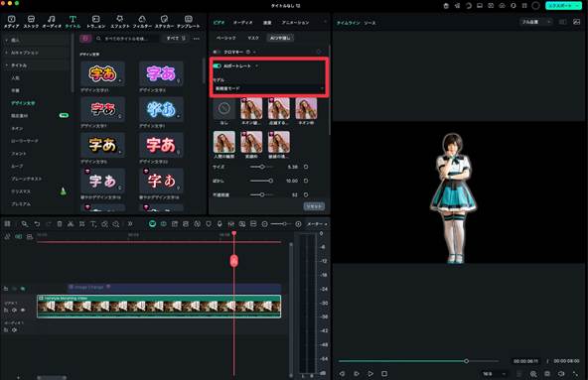This screenshot has height=380, width=588.
Task: Click the volume speaker icon under the preview
Action: pos(561,374)
